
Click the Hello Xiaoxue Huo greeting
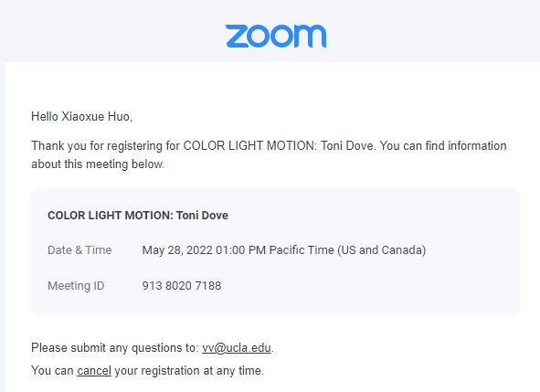click(x=81, y=117)
